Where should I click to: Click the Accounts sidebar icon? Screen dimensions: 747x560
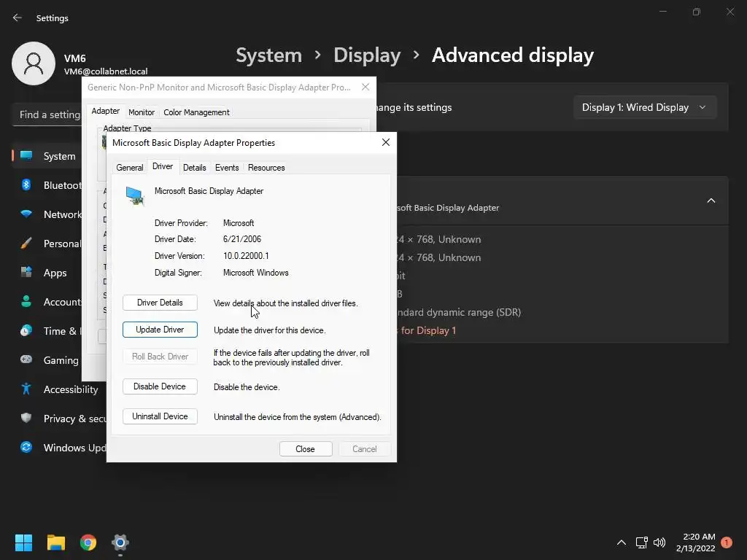click(x=26, y=301)
